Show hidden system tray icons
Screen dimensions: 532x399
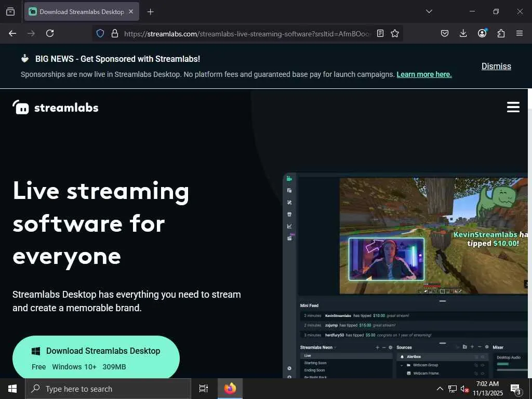(440, 389)
